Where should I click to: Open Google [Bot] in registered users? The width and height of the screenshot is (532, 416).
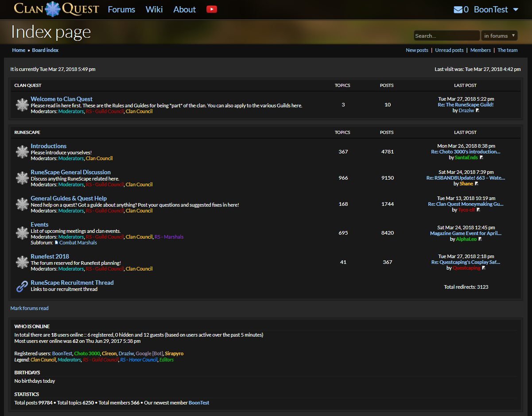click(149, 353)
